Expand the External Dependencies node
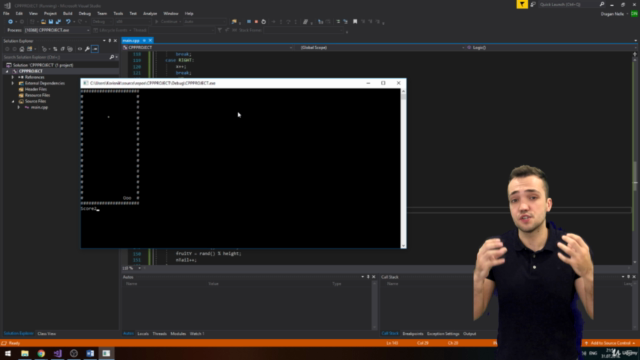This screenshot has width=640, height=360. point(13,83)
